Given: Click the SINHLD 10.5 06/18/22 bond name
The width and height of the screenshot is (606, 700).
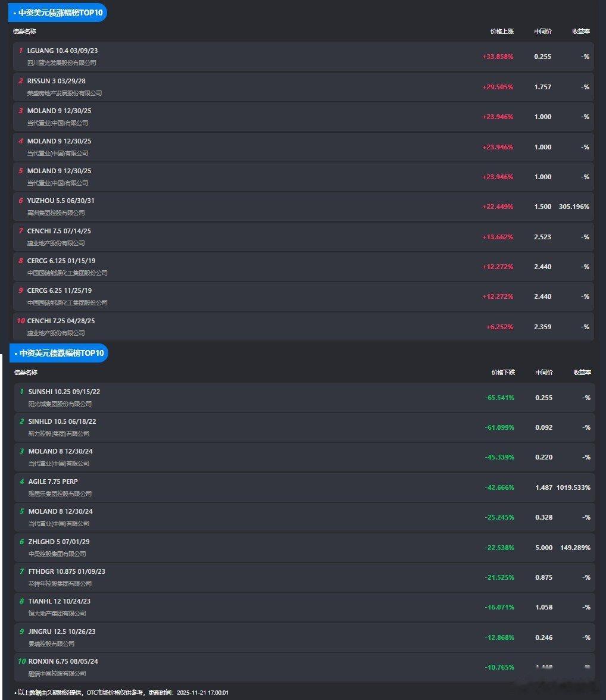Looking at the screenshot, I should click(62, 421).
